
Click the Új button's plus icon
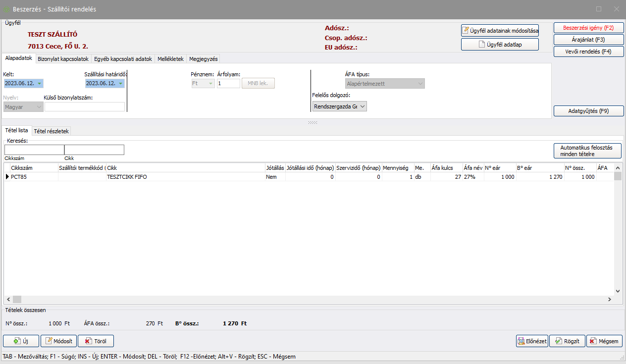click(x=17, y=341)
